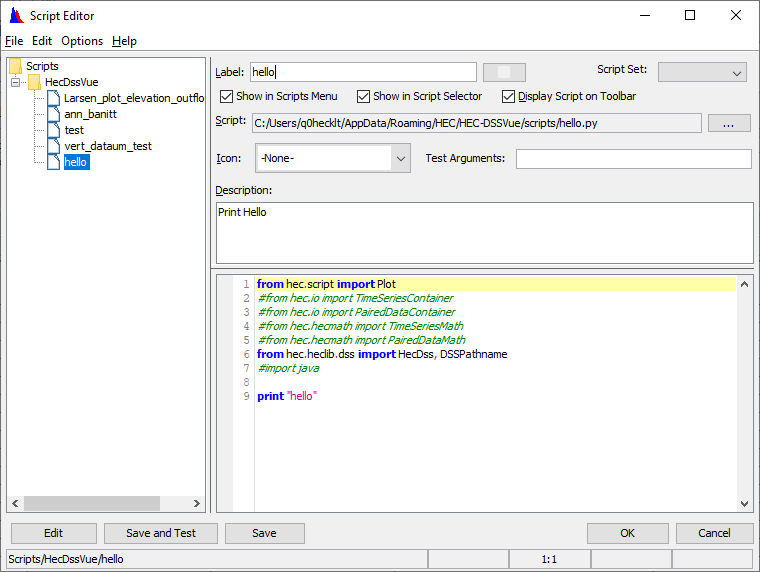Click the HEC-DSSVue app icon in title bar

(x=16, y=15)
